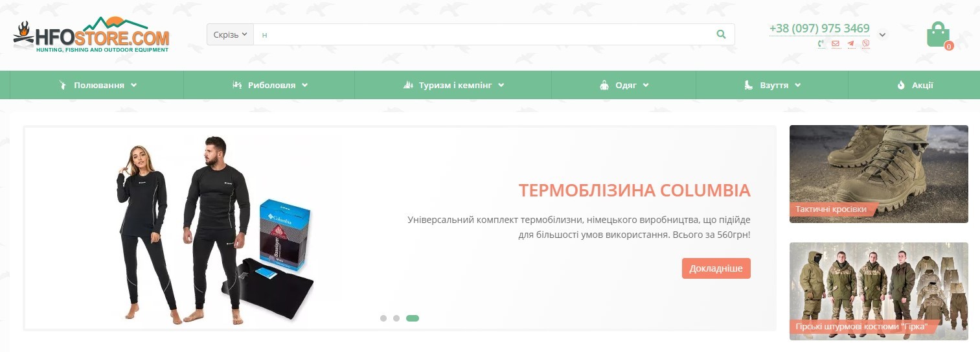Click the Взуття boot icon
Image resolution: width=980 pixels, height=352 pixels.
(748, 85)
